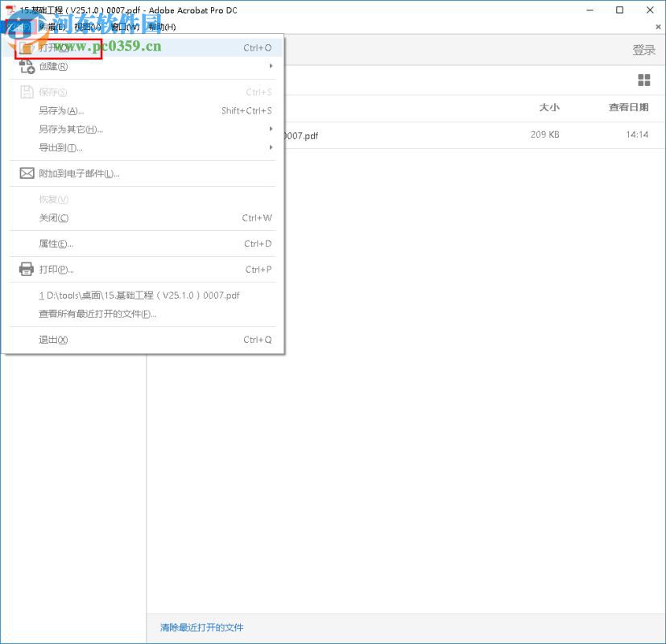Expand the 另存为其它 submenu

click(271, 129)
